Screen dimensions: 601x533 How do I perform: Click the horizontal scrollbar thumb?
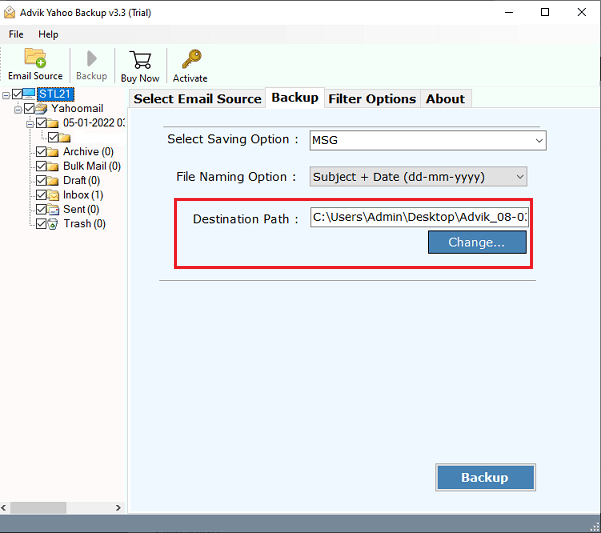(x=38, y=508)
